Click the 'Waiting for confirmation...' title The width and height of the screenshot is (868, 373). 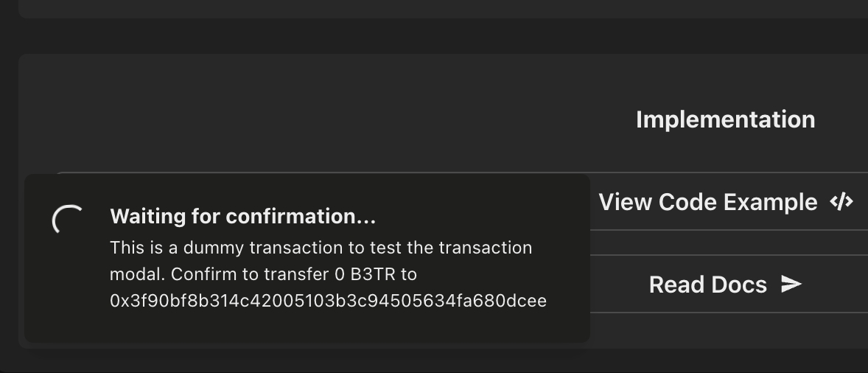click(242, 217)
